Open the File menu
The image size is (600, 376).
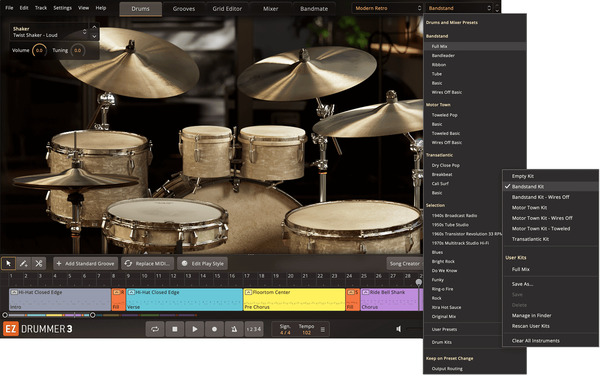(x=9, y=8)
